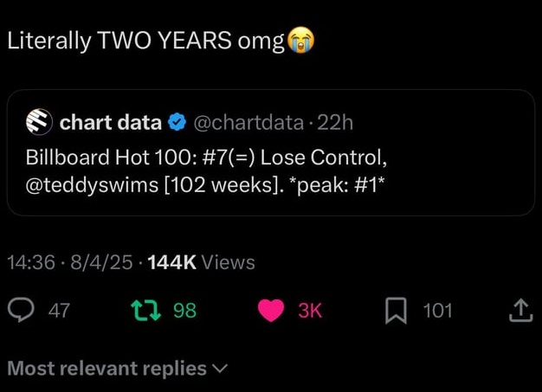Open the Most relevant replies sort menu

[118, 368]
